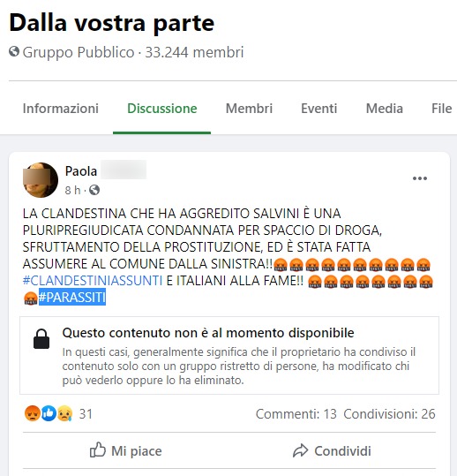Click the lock icon on unavailable content
The height and width of the screenshot is (476, 457).
[41, 339]
